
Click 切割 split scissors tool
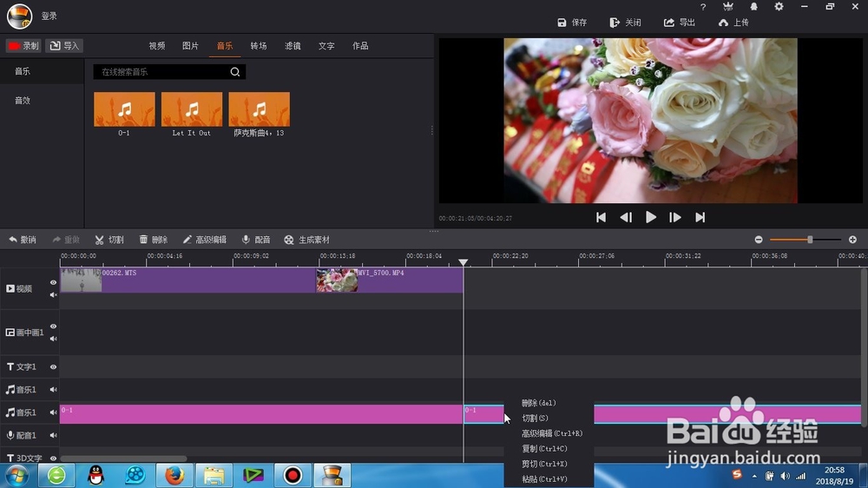click(x=109, y=240)
